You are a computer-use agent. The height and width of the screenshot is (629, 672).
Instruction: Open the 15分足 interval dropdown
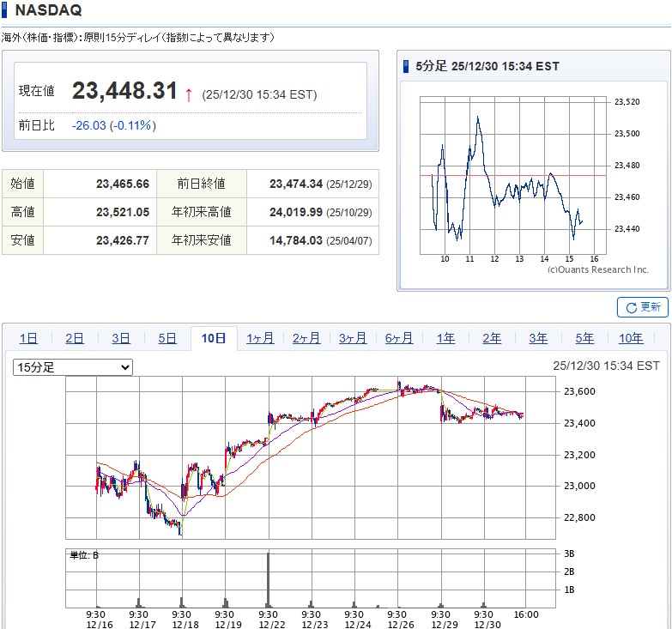(73, 367)
